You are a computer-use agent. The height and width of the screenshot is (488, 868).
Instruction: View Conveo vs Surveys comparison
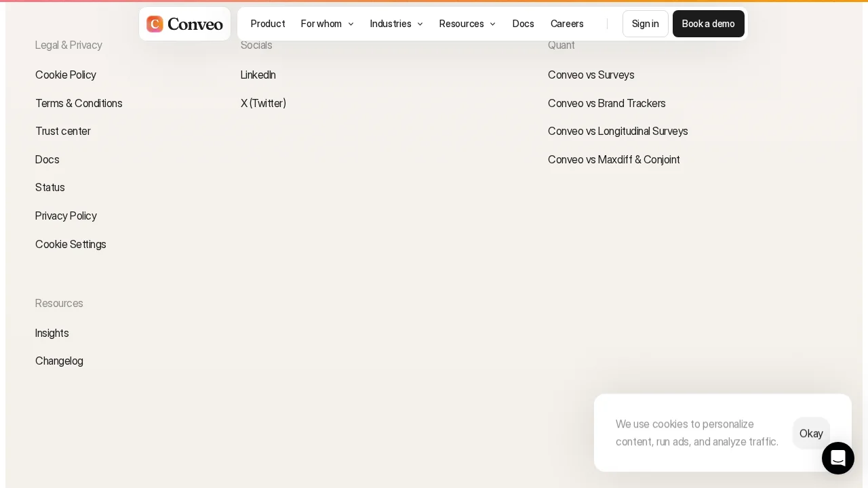(x=591, y=75)
